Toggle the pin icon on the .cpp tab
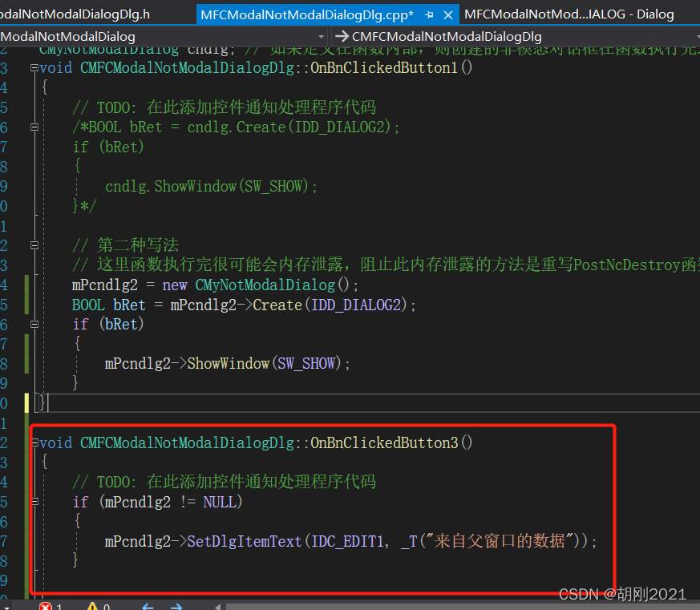Viewport: 700px width, 610px height. (x=430, y=15)
